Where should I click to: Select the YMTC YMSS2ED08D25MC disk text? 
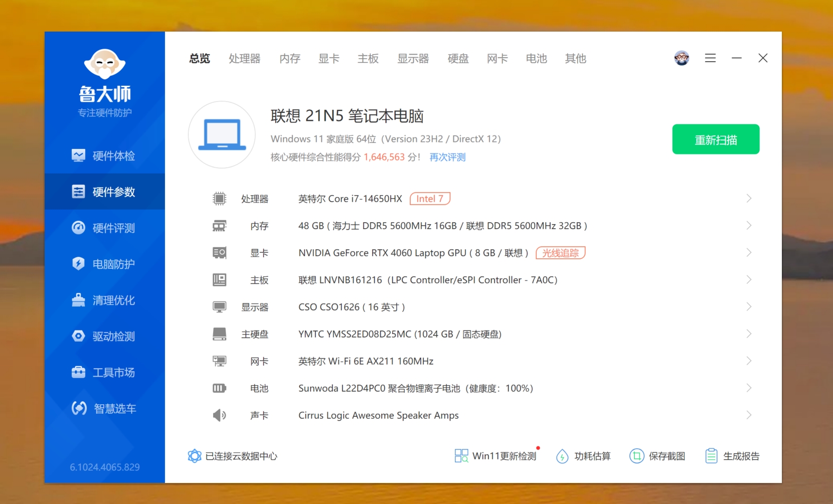(400, 334)
